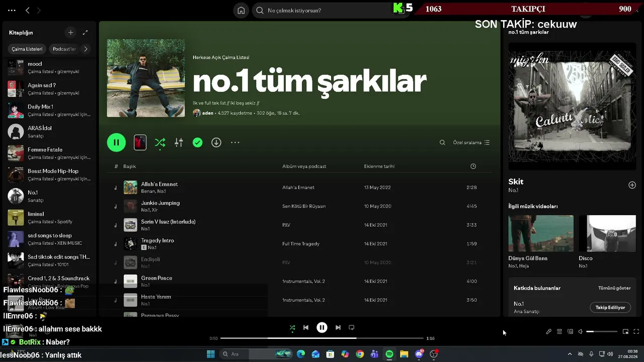
Task: Show more library filter chips
Action: 86,49
